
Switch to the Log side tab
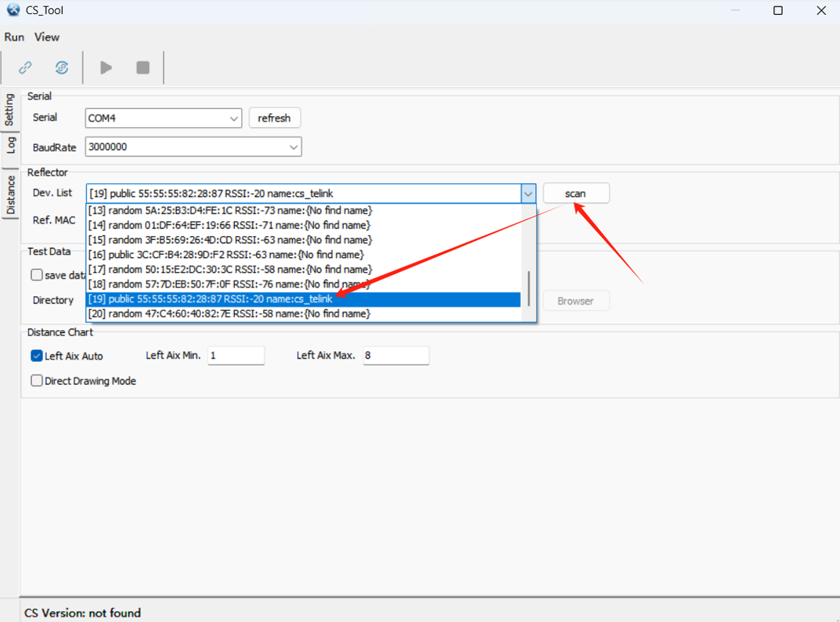tap(11, 146)
